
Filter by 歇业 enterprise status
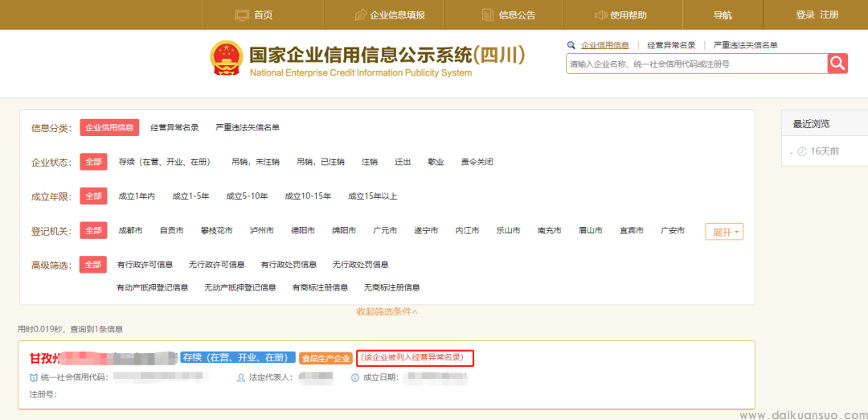[436, 162]
